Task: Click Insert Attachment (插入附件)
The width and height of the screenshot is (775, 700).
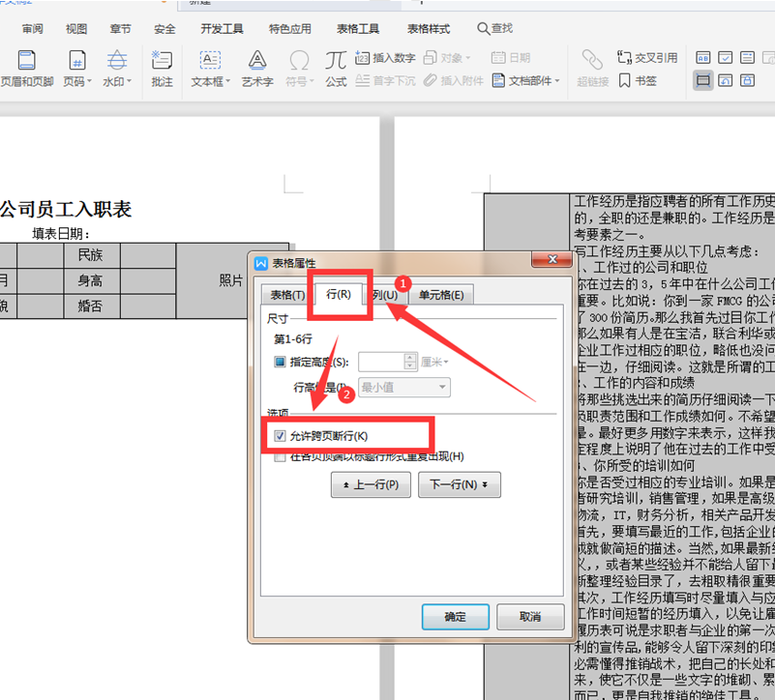Action: [x=453, y=80]
